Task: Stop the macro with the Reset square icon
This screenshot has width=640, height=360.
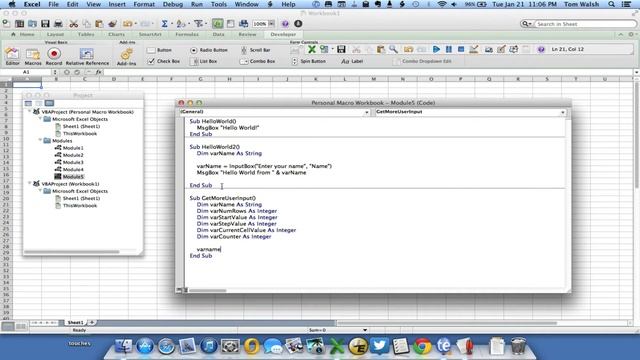Action: [461, 49]
